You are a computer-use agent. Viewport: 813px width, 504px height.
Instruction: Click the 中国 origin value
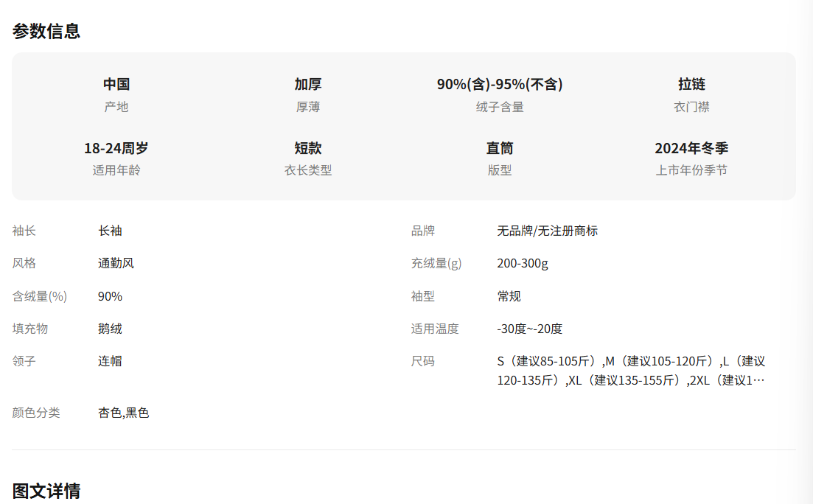[116, 84]
